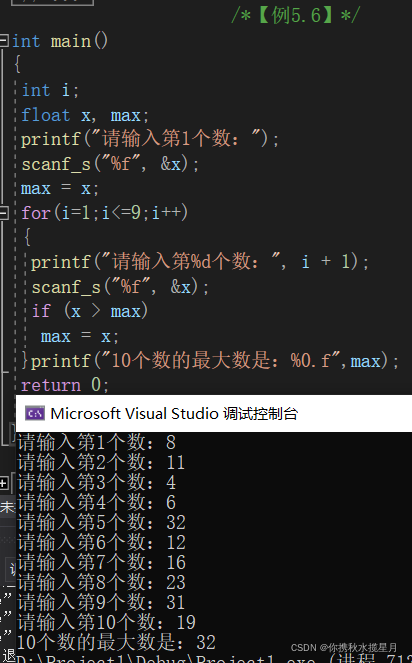
Task: Open the partially visible scope dropdown at top
Action: [52, 2]
